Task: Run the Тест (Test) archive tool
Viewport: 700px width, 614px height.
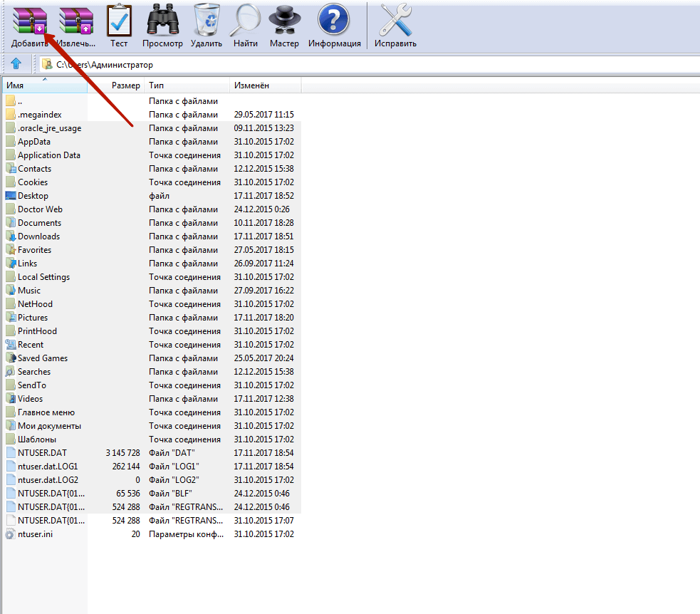Action: (x=119, y=21)
